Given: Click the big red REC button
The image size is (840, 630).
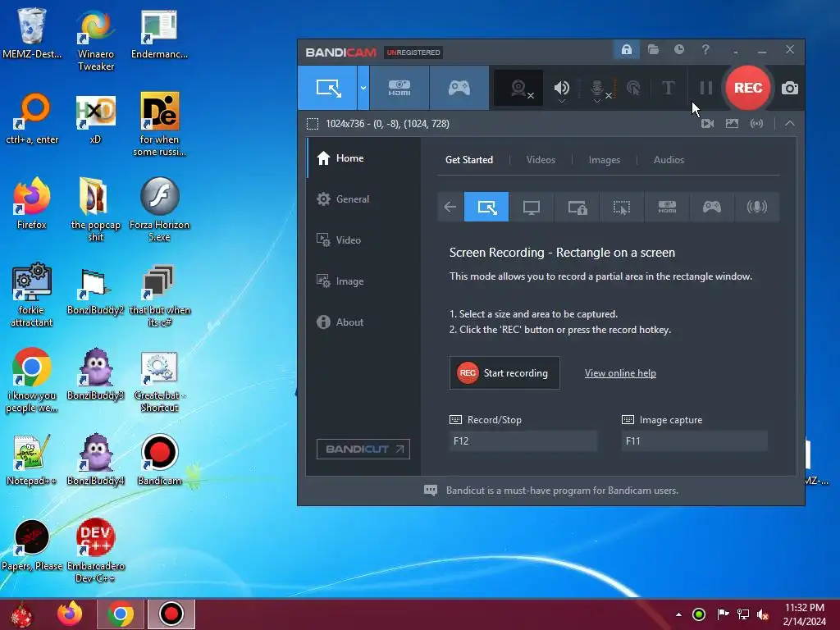Looking at the screenshot, I should point(748,88).
